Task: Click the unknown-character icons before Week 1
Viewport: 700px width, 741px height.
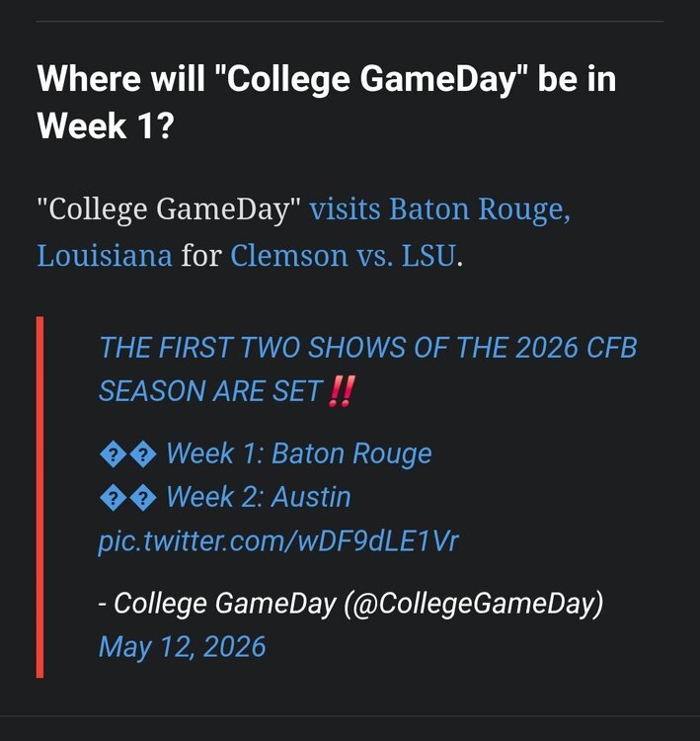Action: (x=128, y=455)
